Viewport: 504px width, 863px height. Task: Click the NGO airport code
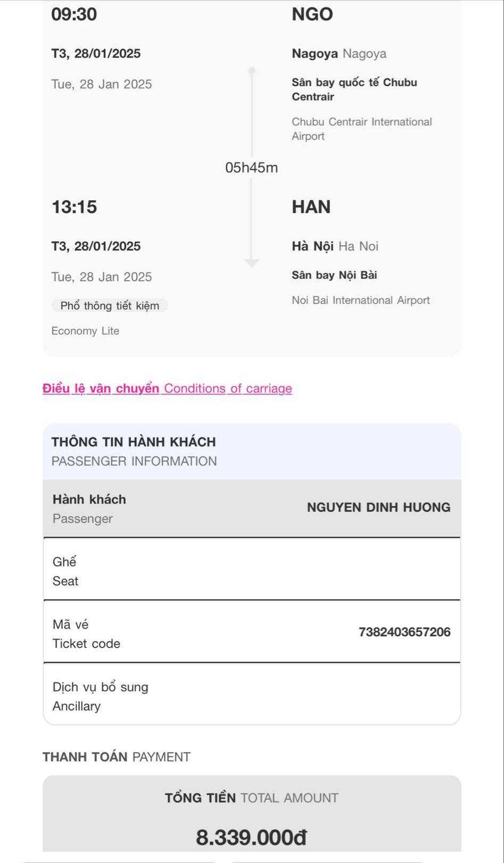click(312, 14)
